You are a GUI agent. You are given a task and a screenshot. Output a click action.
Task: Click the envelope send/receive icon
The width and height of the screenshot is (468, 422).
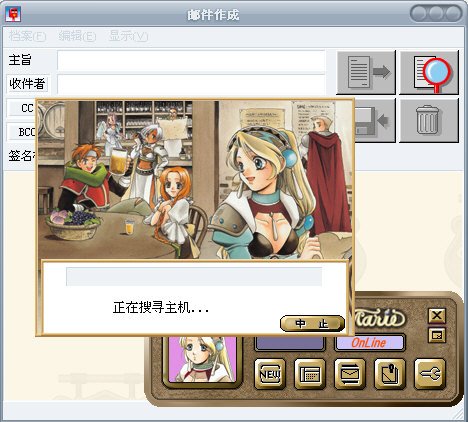(350, 374)
